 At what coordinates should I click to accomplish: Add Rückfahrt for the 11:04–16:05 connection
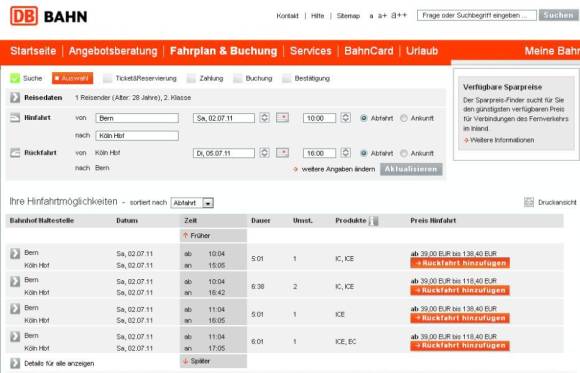point(460,318)
